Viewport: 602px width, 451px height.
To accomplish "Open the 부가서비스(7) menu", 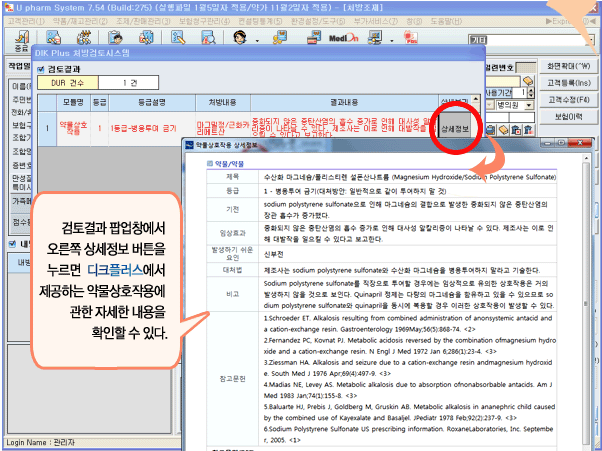I will (376, 21).
